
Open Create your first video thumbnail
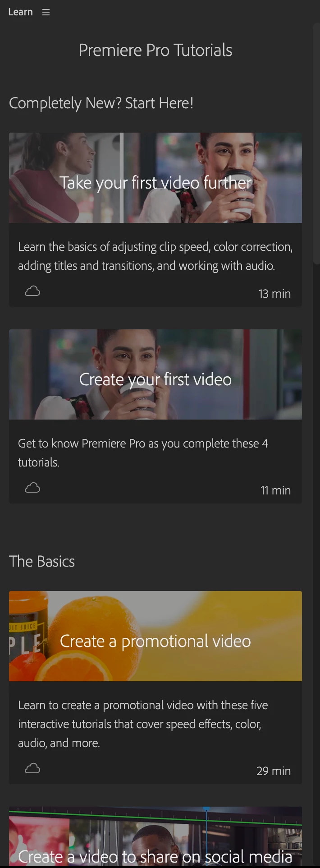coord(155,374)
